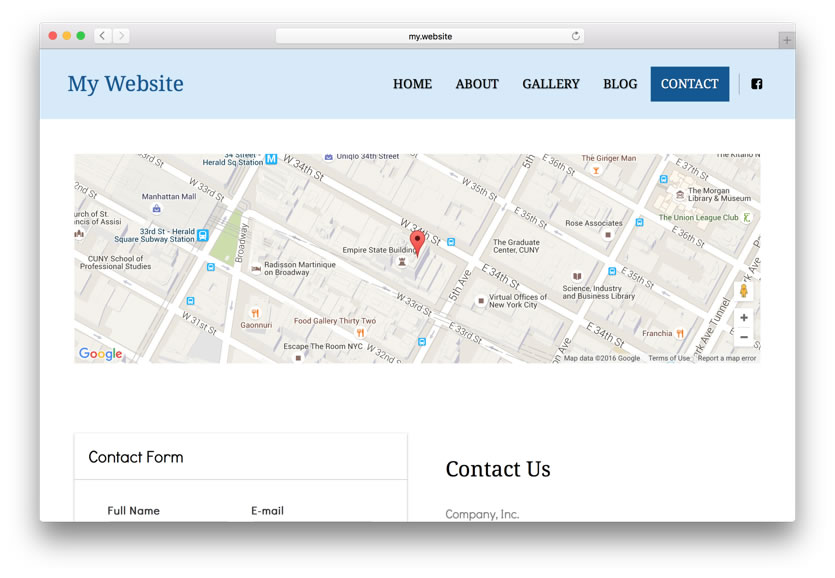Click the Broadway street label on the map
Viewport: 835px width, 578px height.
(x=240, y=243)
